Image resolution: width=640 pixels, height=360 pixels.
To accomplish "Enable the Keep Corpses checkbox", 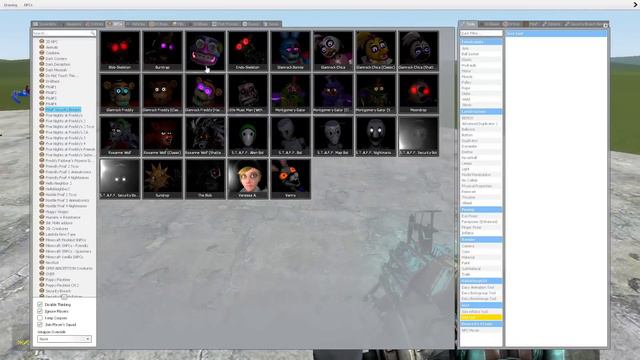I will pos(40,318).
